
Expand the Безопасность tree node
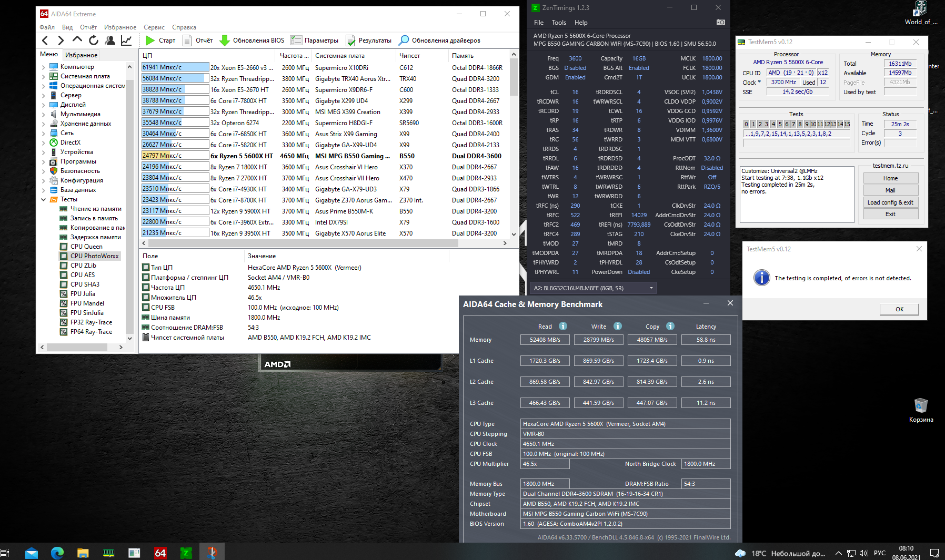(44, 171)
